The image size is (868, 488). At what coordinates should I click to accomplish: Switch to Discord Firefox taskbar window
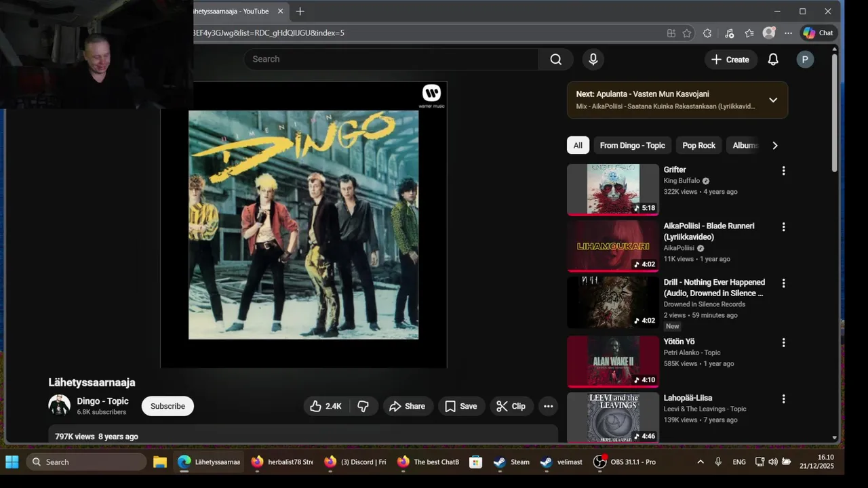(355, 462)
